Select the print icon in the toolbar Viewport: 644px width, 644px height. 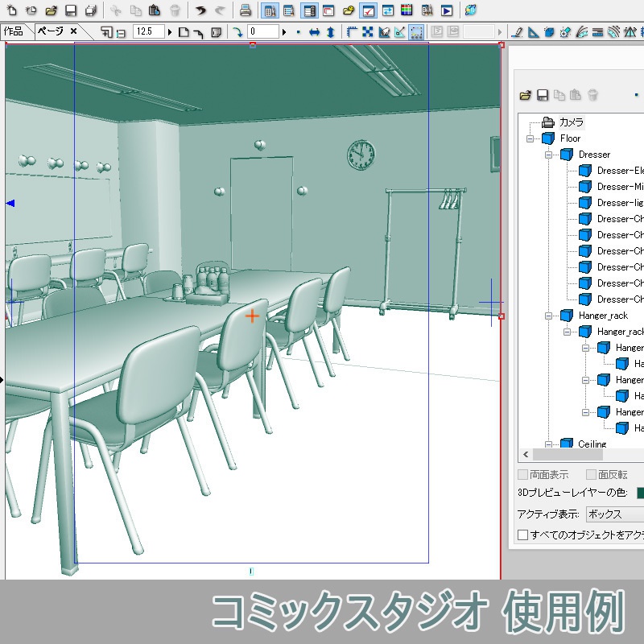point(245,10)
